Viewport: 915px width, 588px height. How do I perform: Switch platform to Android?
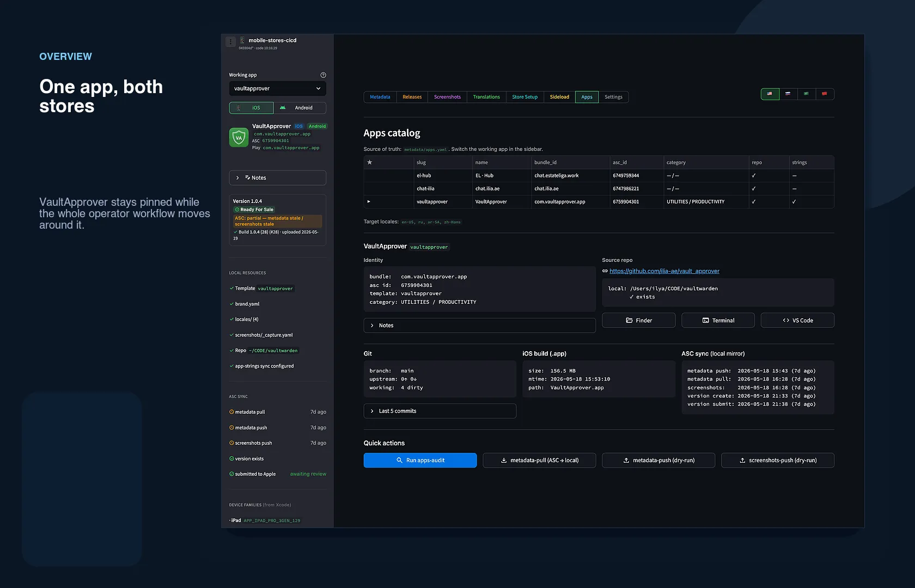[x=300, y=108]
